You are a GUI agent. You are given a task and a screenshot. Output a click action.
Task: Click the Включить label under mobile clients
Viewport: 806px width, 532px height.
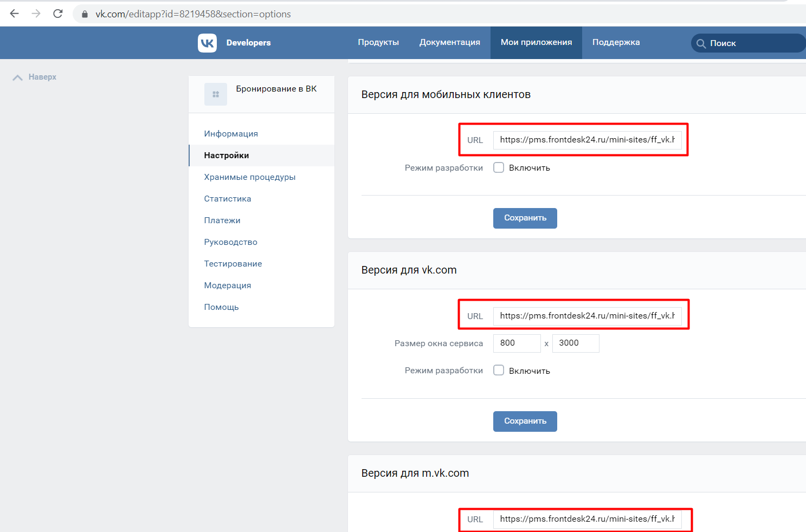(530, 168)
